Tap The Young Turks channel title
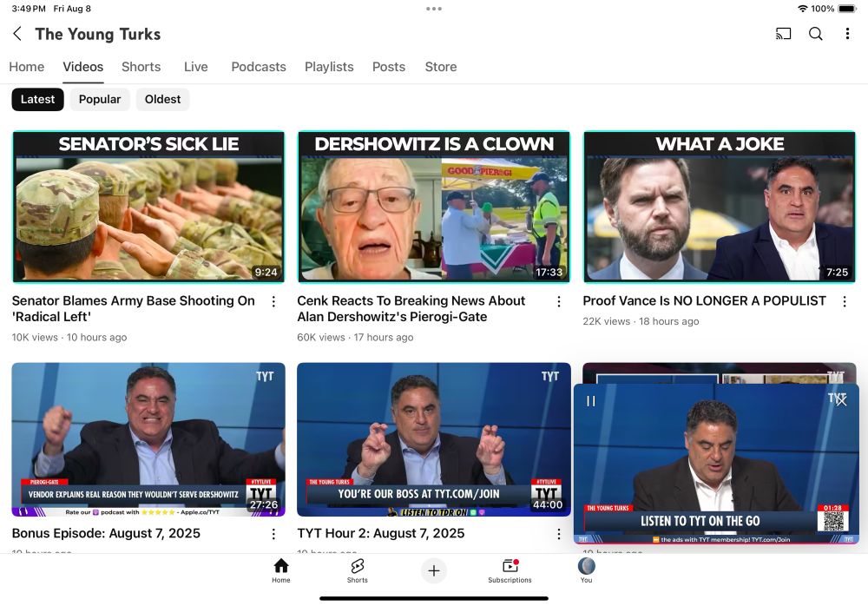868x606 pixels. (98, 35)
